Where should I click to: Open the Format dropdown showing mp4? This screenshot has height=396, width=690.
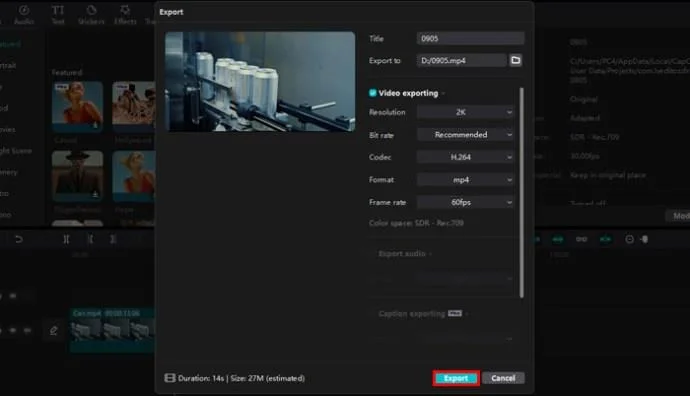click(466, 180)
